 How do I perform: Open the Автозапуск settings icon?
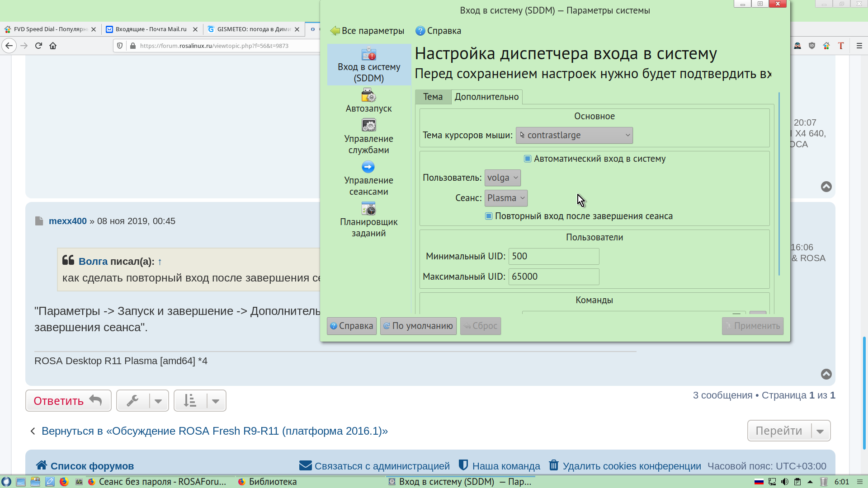[368, 96]
